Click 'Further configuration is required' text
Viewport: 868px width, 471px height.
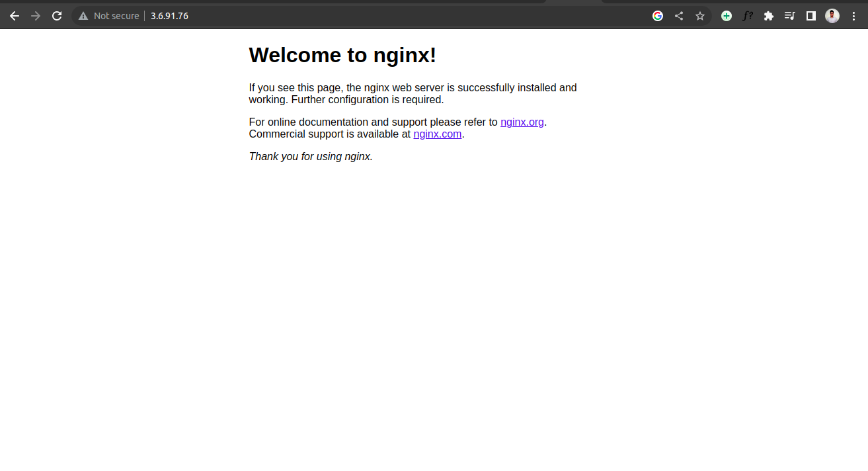coord(368,100)
